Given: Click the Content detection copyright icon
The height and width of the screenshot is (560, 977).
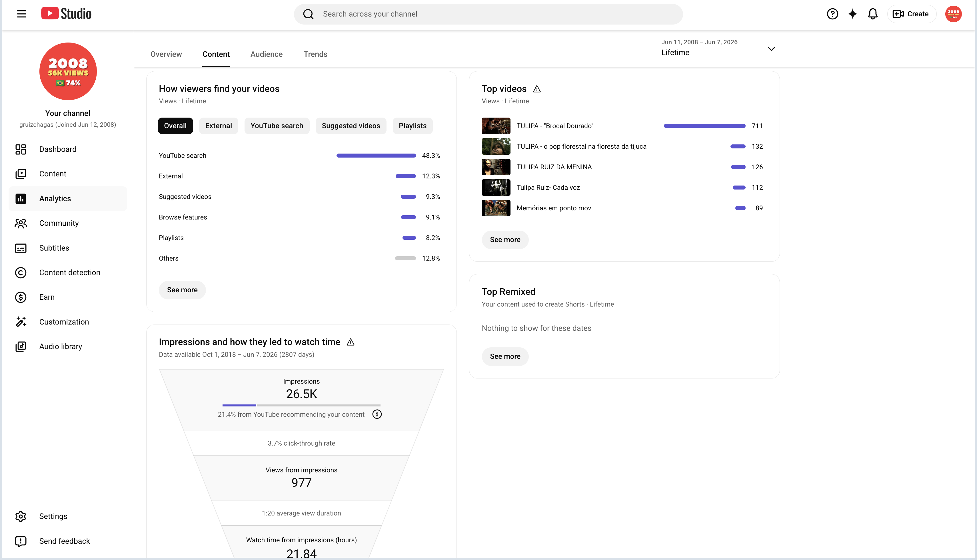Looking at the screenshot, I should (x=21, y=273).
